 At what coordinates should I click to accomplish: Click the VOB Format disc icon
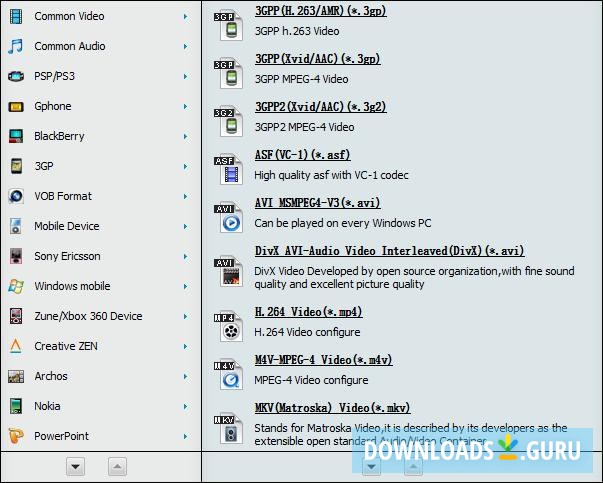click(x=16, y=196)
